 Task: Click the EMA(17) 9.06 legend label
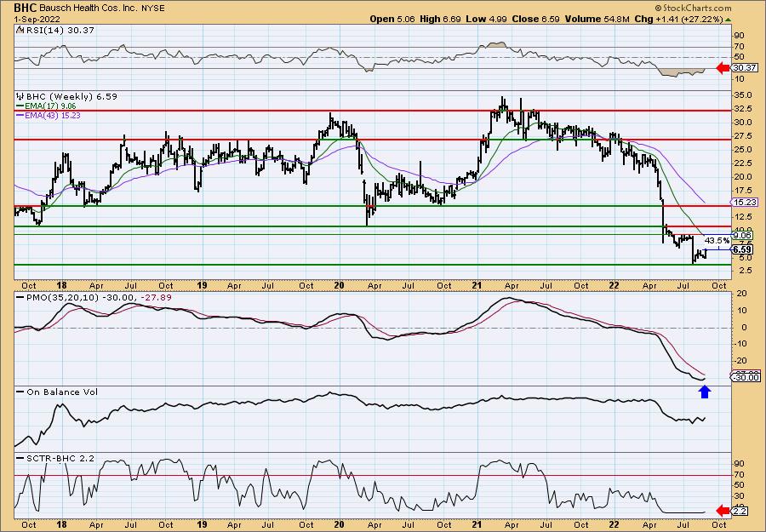50,106
